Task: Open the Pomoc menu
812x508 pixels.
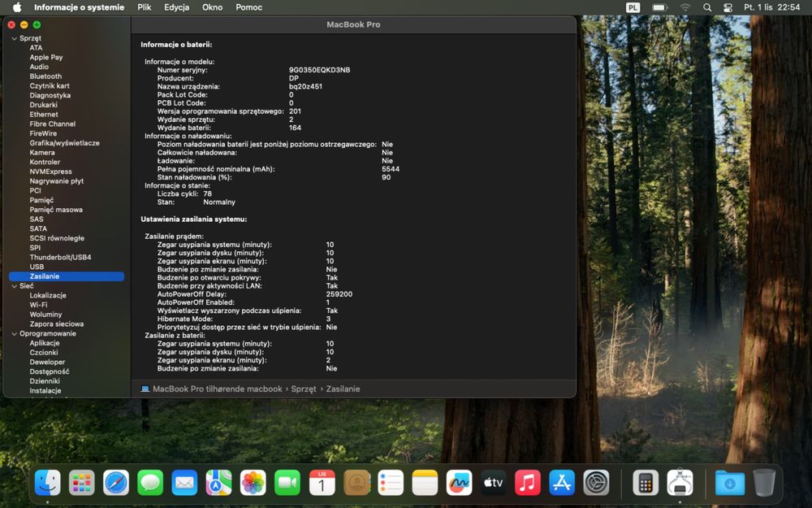Action: click(x=248, y=7)
